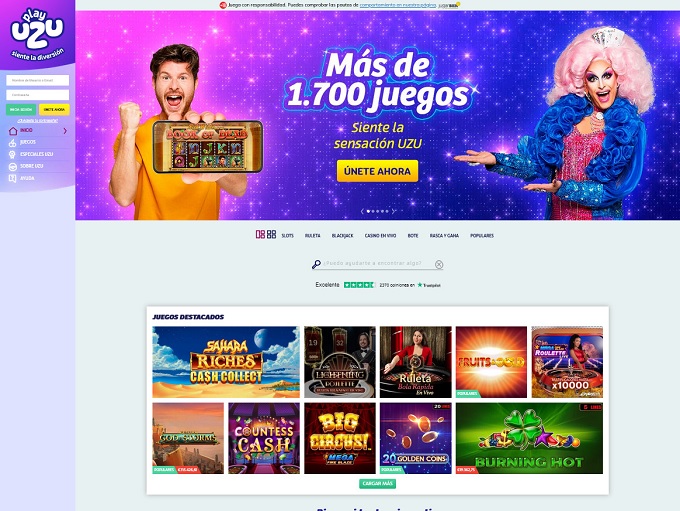Open the Sahara Riches Cash Collect thumbnail

[226, 362]
